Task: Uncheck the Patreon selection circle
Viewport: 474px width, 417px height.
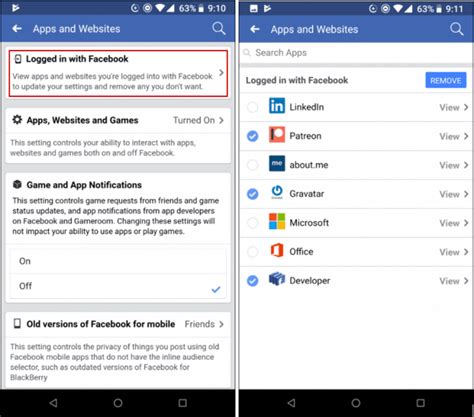Action: click(x=253, y=136)
